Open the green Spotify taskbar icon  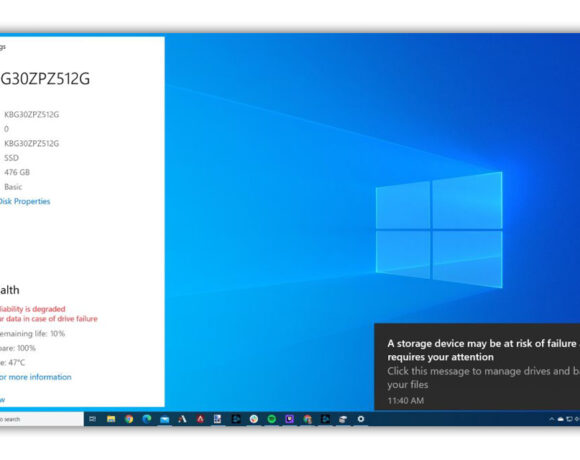point(272,419)
